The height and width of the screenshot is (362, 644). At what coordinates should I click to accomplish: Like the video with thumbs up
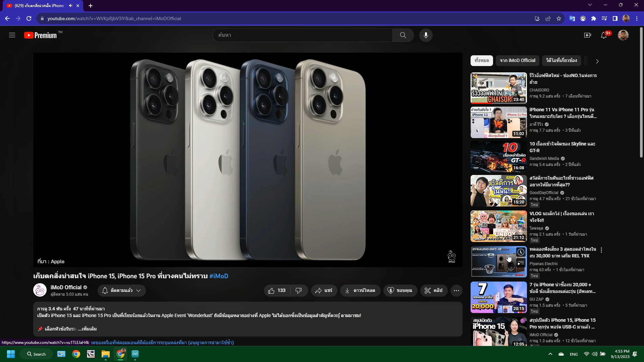click(277, 291)
